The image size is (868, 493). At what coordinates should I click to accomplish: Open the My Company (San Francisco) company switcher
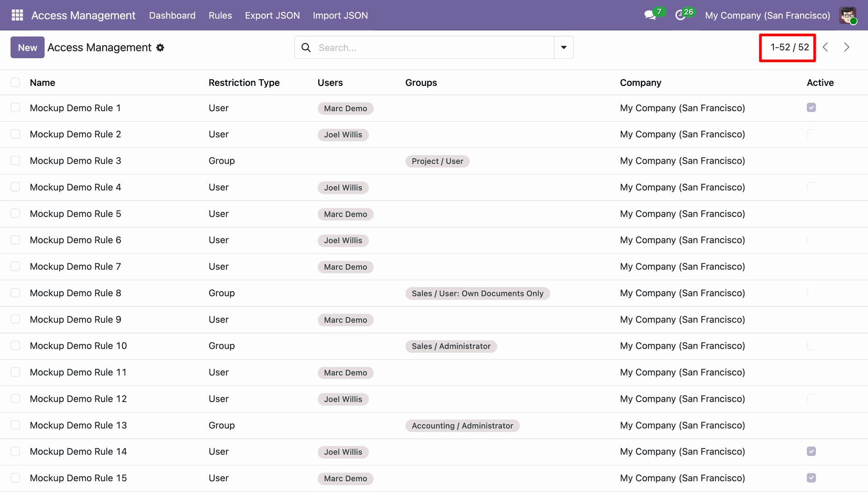pos(768,15)
